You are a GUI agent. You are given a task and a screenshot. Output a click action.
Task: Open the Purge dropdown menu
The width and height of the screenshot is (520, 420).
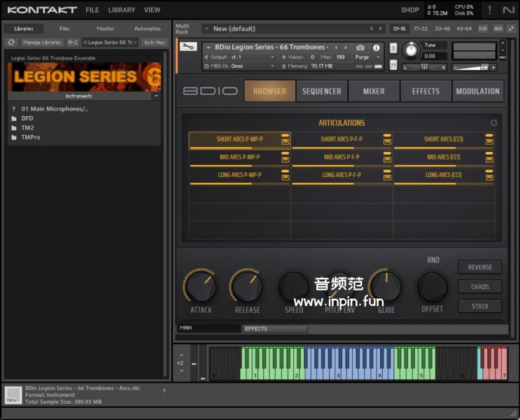click(364, 57)
